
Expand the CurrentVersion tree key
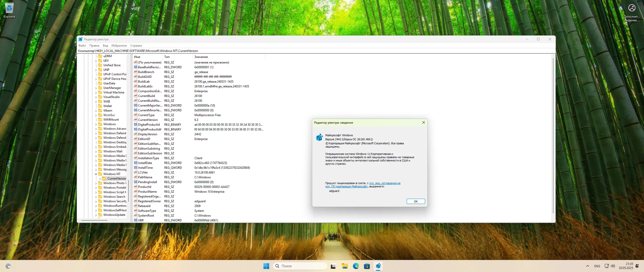pyautogui.click(x=100, y=179)
